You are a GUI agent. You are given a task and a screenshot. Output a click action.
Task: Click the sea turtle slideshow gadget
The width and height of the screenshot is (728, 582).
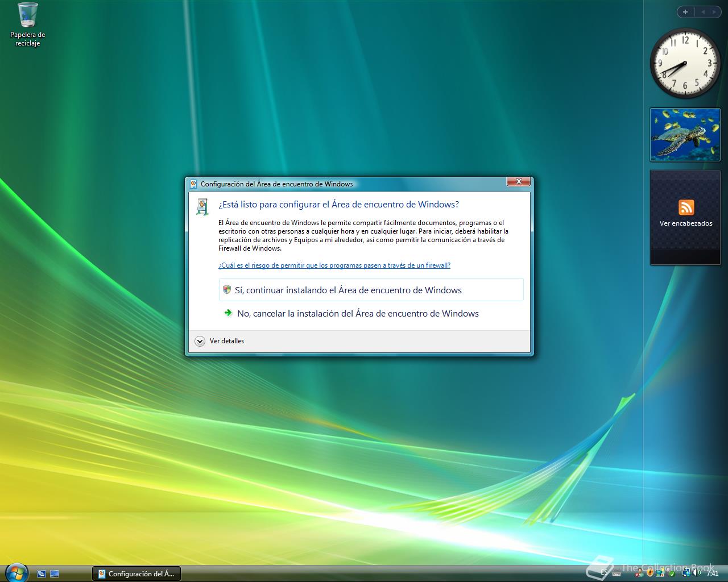(x=685, y=135)
